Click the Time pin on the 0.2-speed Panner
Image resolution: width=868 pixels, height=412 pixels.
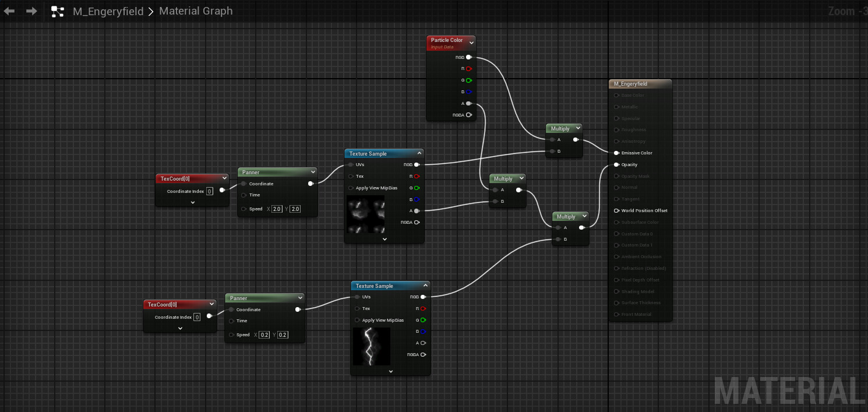tap(231, 321)
